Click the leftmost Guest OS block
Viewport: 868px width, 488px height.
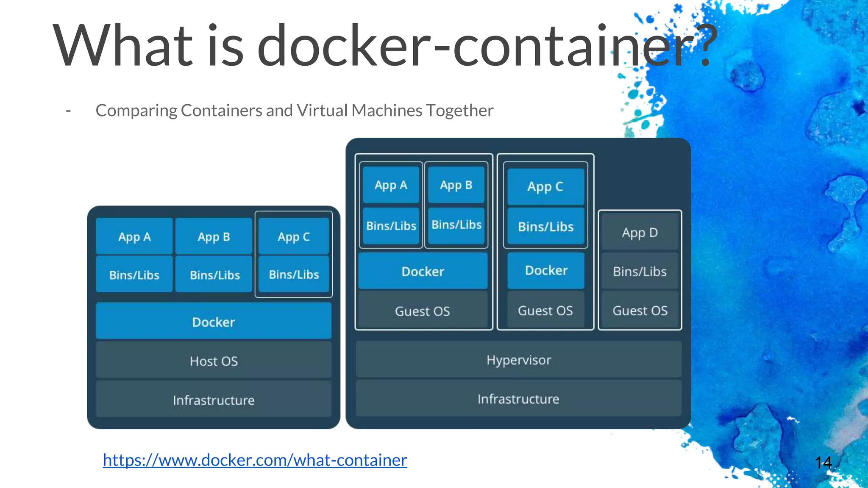422,311
